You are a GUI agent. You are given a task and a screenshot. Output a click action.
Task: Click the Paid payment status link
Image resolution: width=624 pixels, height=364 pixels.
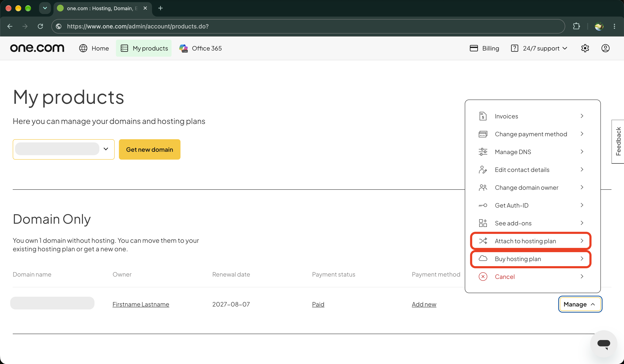tap(318, 304)
